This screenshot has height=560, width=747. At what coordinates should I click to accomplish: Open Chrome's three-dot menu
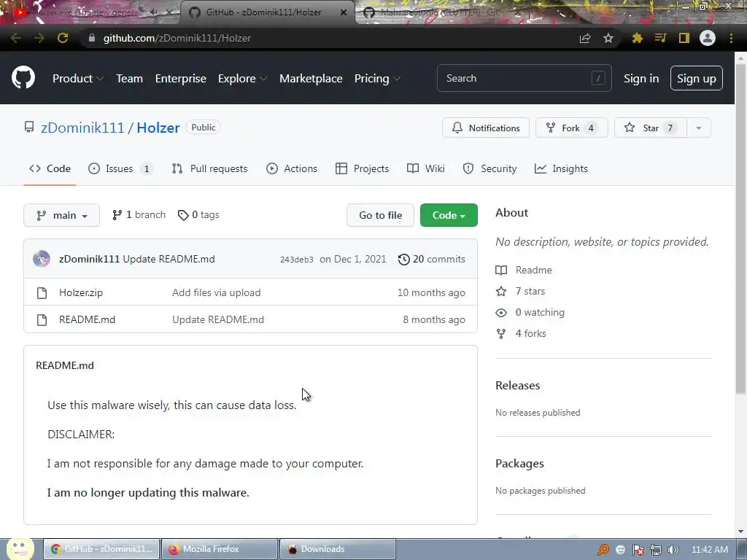[731, 38]
